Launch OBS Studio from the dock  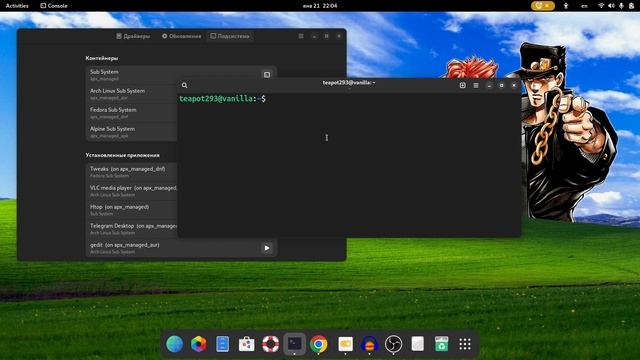[393, 344]
